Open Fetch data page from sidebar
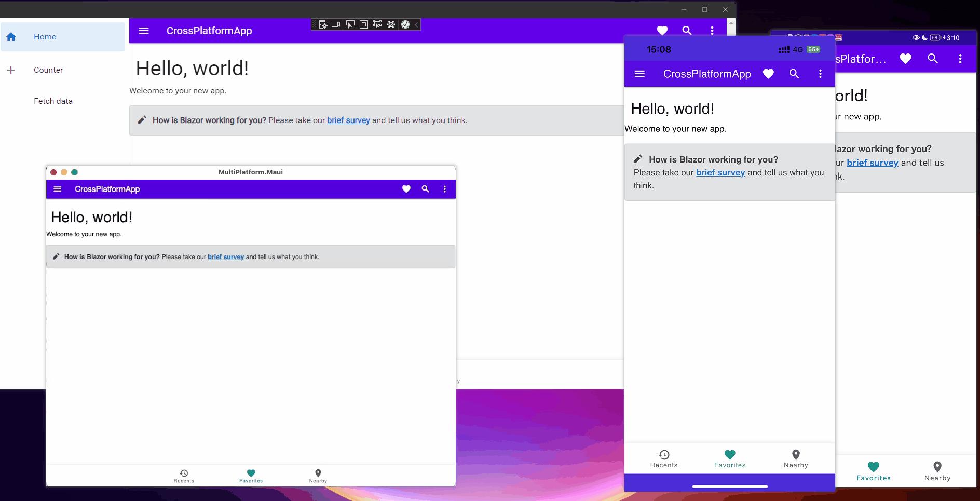 (x=53, y=101)
